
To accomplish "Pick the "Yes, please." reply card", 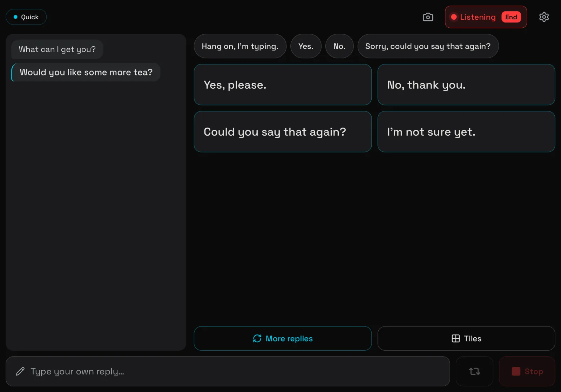I will [x=283, y=85].
